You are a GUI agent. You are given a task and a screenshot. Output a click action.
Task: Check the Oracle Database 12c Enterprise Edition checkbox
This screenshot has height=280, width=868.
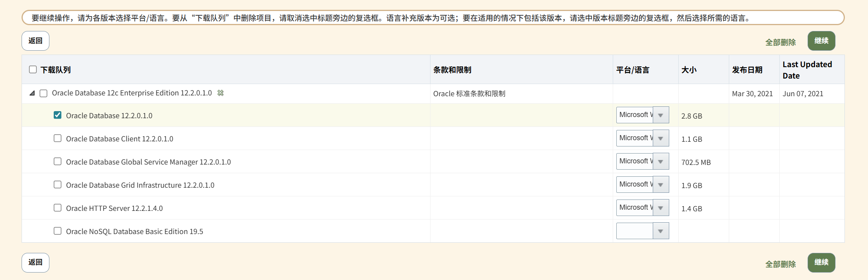pos(44,93)
